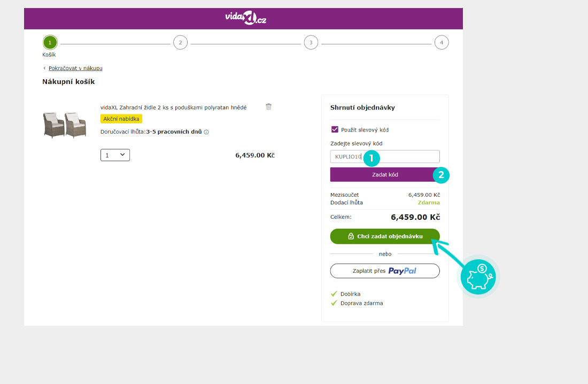The image size is (588, 384).
Task: Click the piggy bank savings icon
Action: (478, 276)
